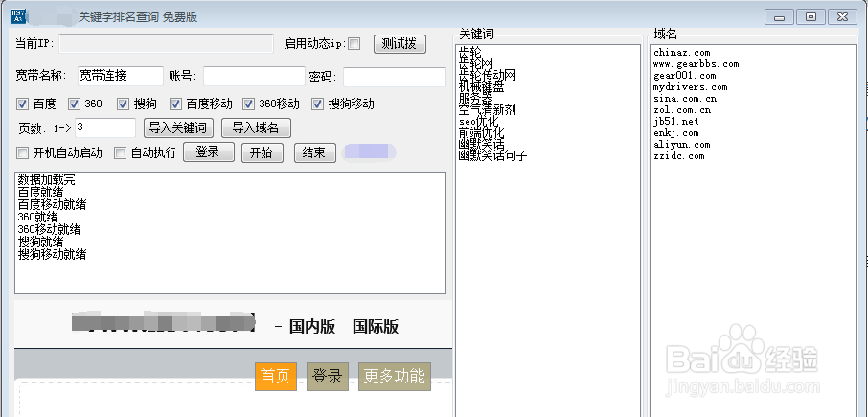Enable 开机自动启动 option

[x=23, y=152]
